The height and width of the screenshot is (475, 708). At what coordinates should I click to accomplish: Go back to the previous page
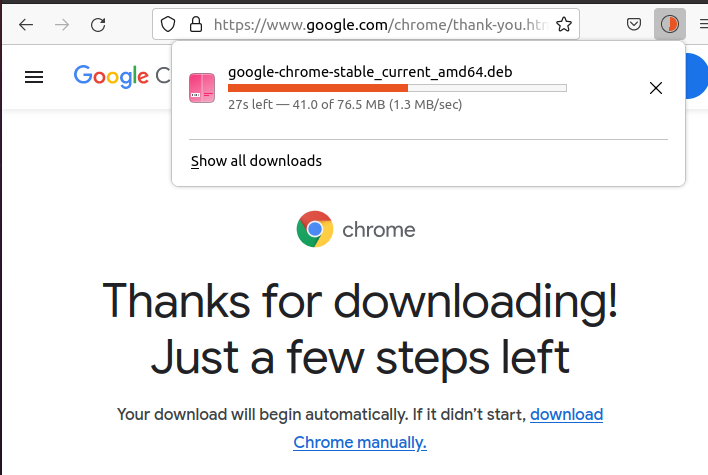(x=26, y=24)
